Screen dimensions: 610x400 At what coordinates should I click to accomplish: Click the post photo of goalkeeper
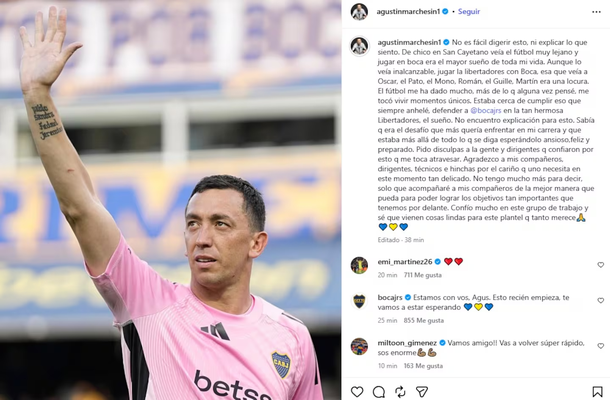click(x=171, y=200)
